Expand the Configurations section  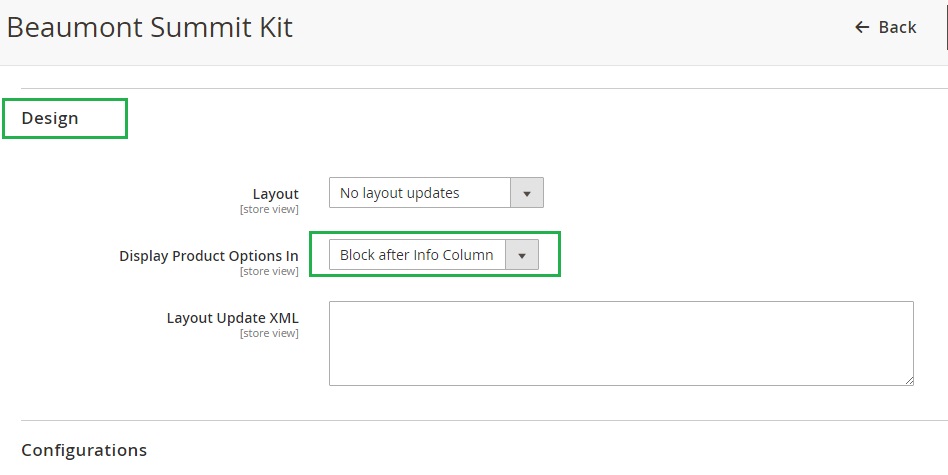84,450
